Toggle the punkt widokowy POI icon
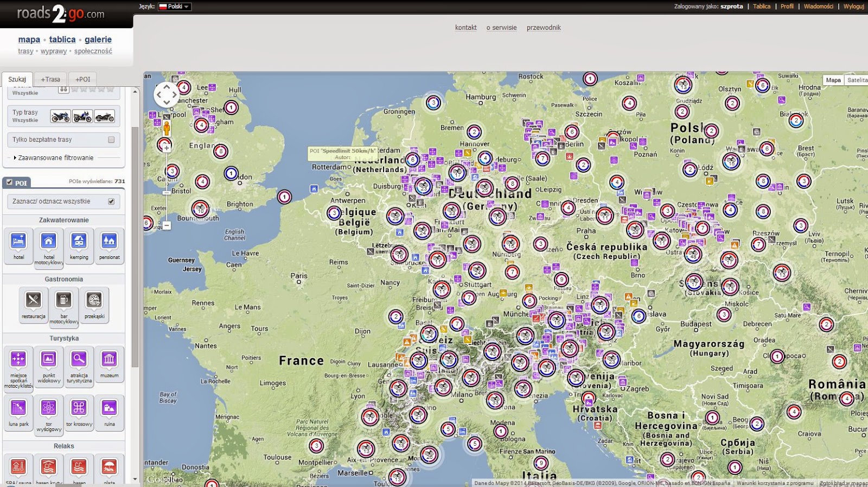The height and width of the screenshot is (487, 868). point(49,366)
